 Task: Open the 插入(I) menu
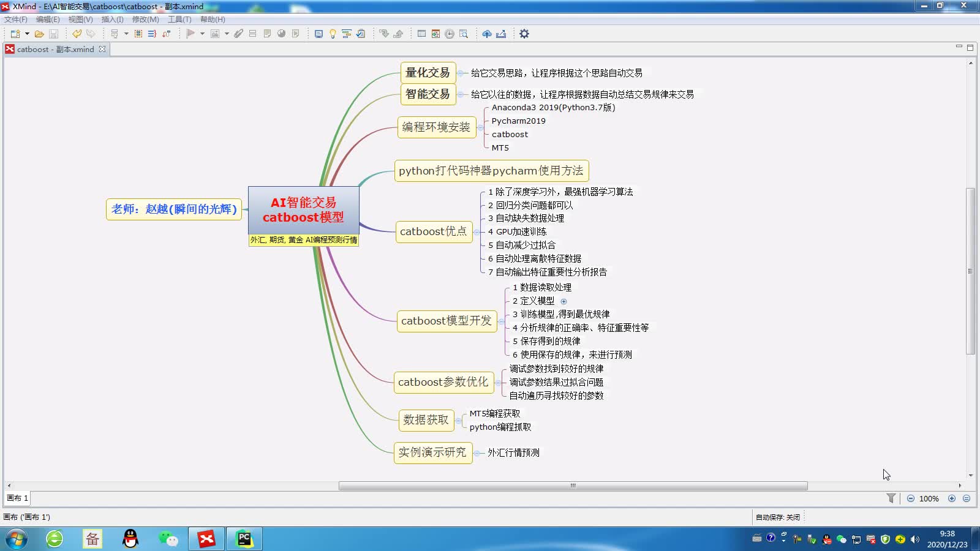click(113, 20)
